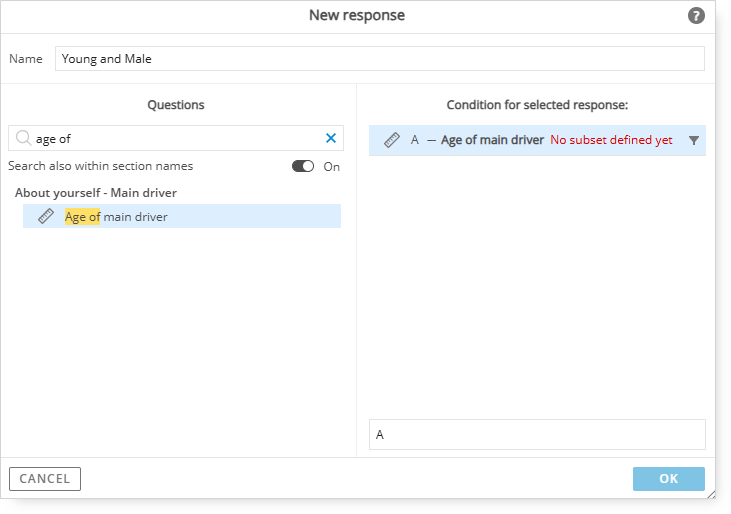
Task: Select Age of main driver question result
Action: click(x=182, y=216)
